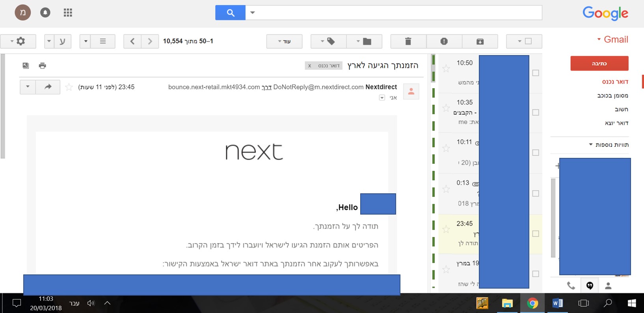
Task: Select checkbox of 0:13 message
Action: [x=536, y=193]
